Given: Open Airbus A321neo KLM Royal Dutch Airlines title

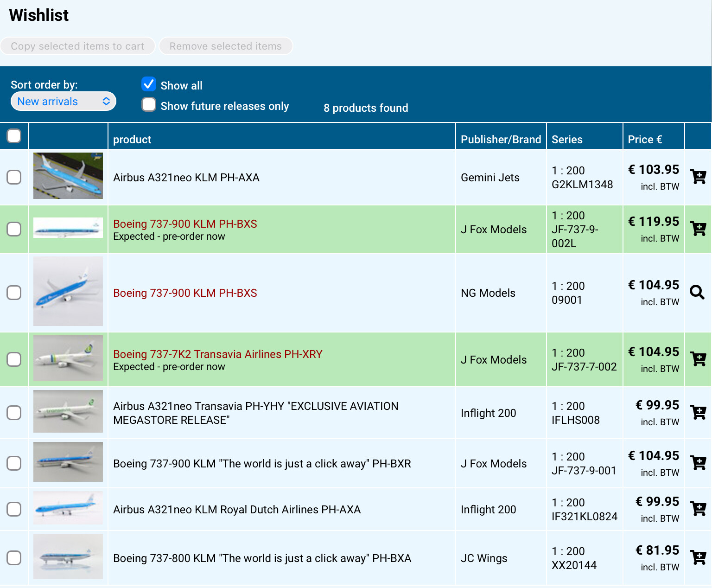Looking at the screenshot, I should click(237, 509).
